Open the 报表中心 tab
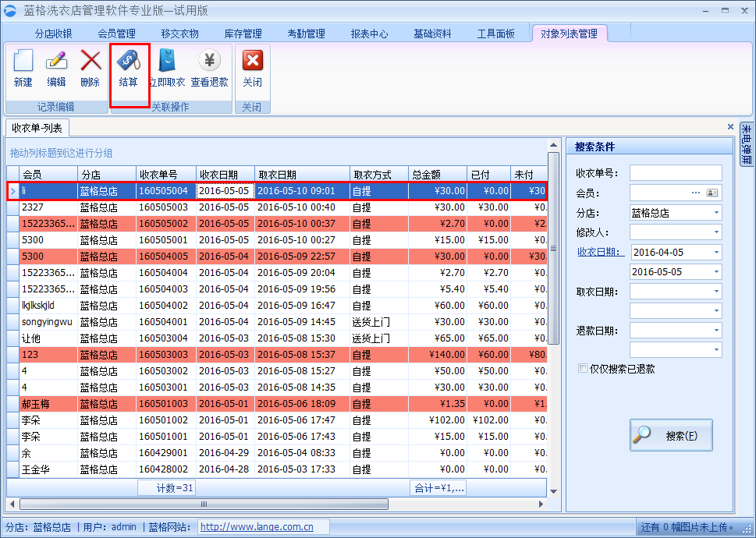756x538 pixels. (369, 34)
